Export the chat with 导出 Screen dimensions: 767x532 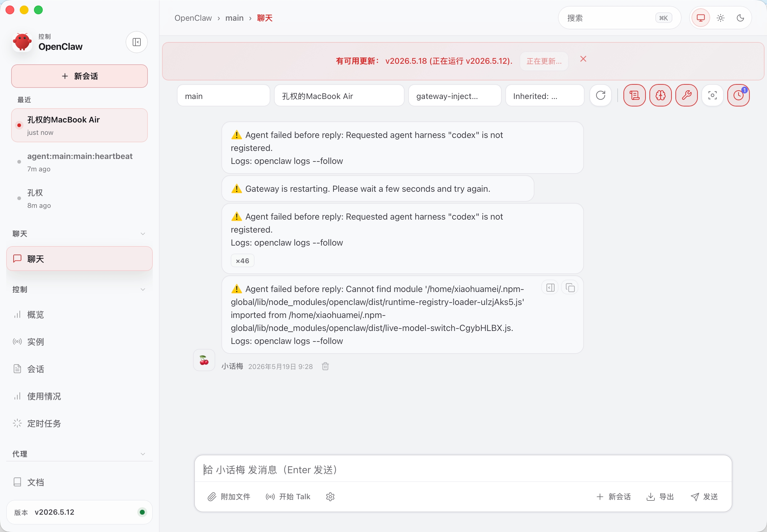pyautogui.click(x=660, y=497)
